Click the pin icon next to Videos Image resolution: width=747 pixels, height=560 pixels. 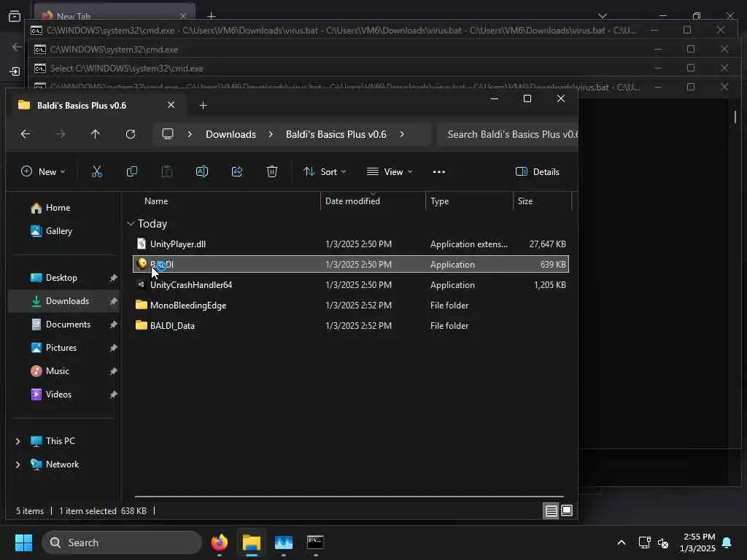pyautogui.click(x=113, y=394)
